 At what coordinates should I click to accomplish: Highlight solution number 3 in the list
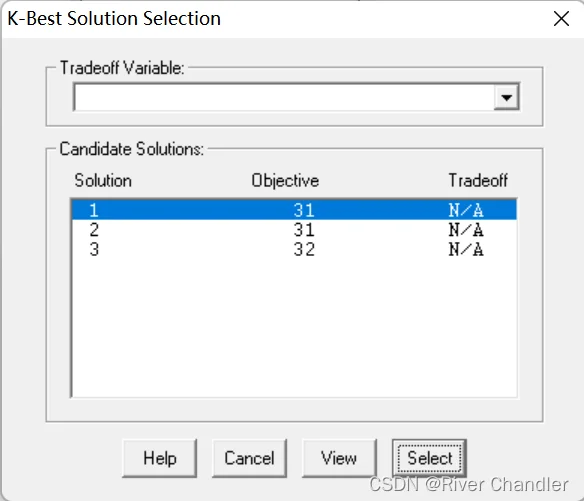[x=294, y=249]
